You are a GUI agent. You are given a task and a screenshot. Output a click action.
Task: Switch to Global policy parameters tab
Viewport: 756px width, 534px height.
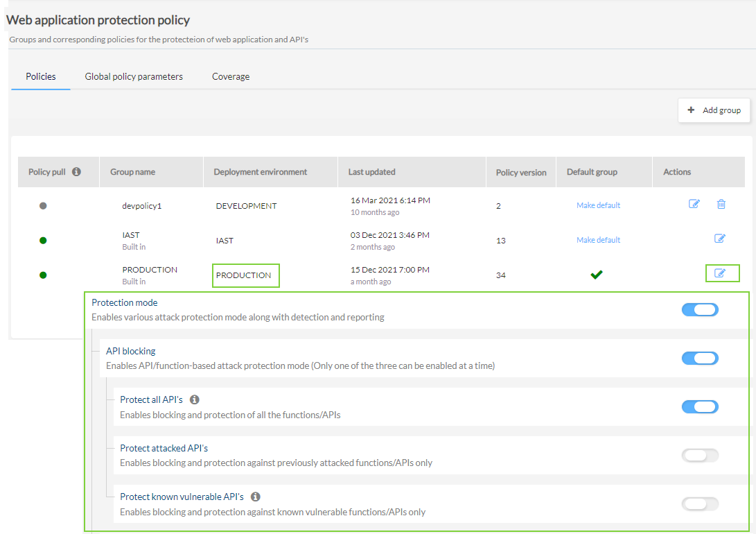[134, 76]
